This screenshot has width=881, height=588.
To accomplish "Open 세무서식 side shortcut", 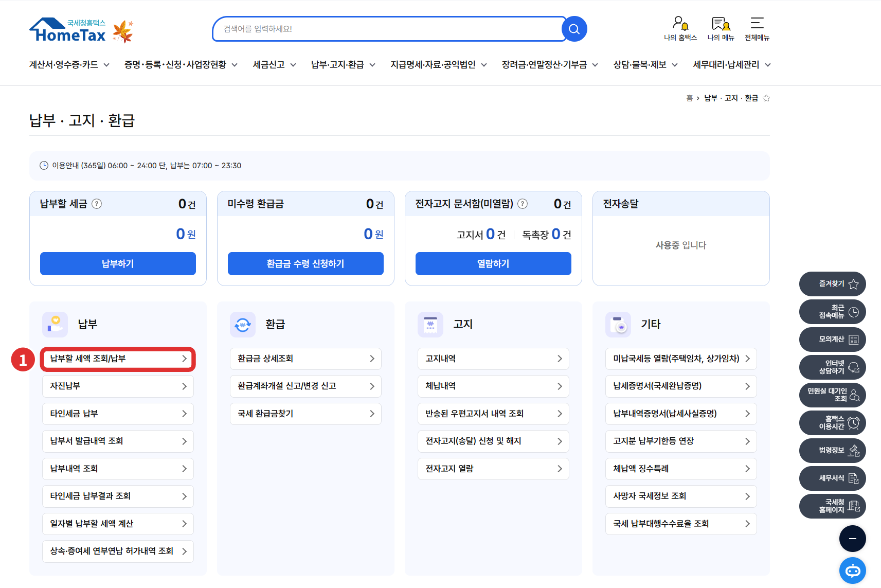I will click(x=833, y=478).
